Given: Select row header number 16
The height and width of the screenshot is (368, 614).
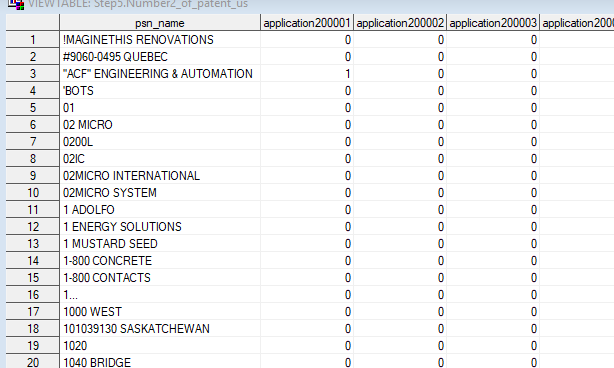Looking at the screenshot, I should [33, 295].
